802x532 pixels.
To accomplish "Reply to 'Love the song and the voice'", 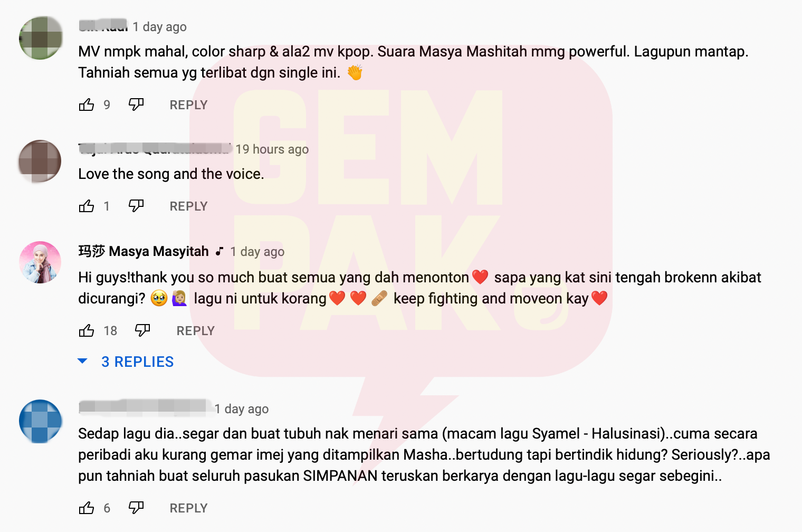I will click(x=188, y=206).
